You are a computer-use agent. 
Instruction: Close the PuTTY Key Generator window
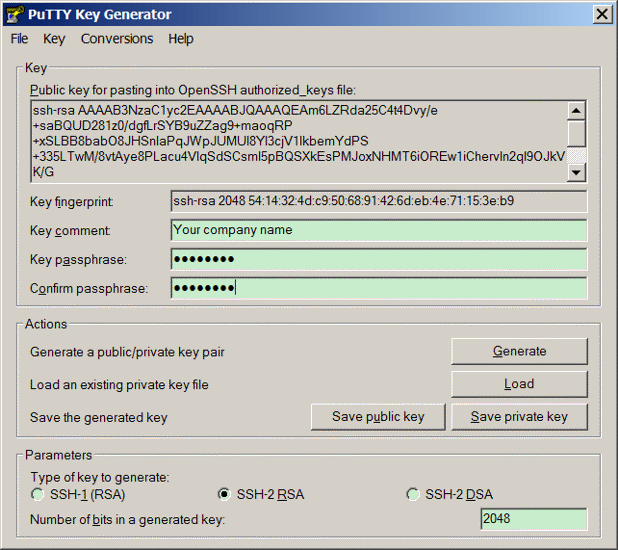click(x=602, y=15)
